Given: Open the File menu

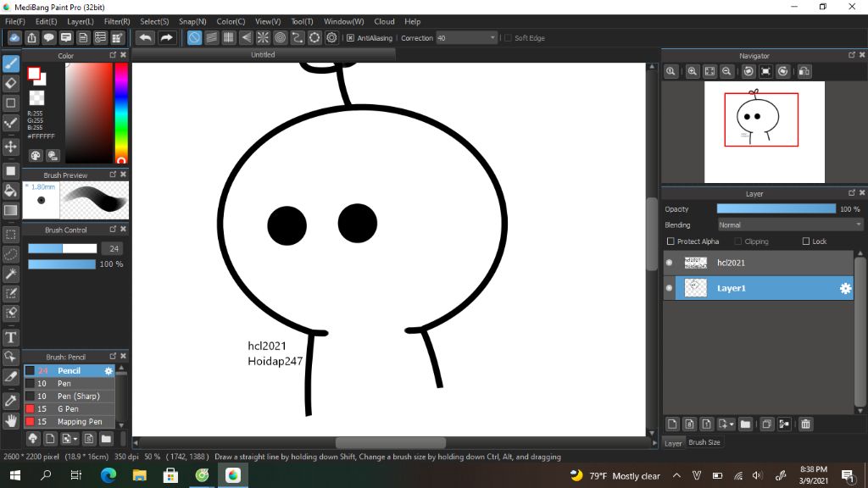Looking at the screenshot, I should click(x=15, y=21).
